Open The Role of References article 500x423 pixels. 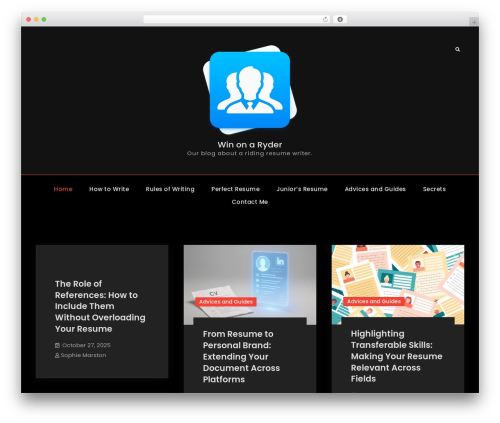click(100, 306)
